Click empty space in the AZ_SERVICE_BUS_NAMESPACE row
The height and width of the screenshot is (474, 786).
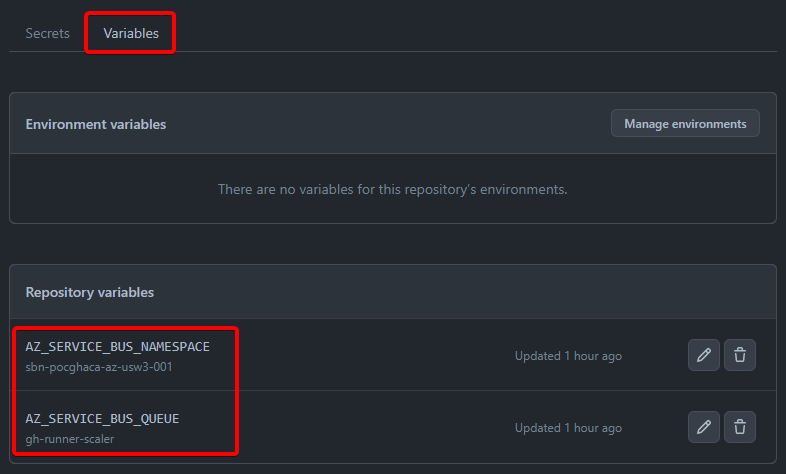coord(380,356)
